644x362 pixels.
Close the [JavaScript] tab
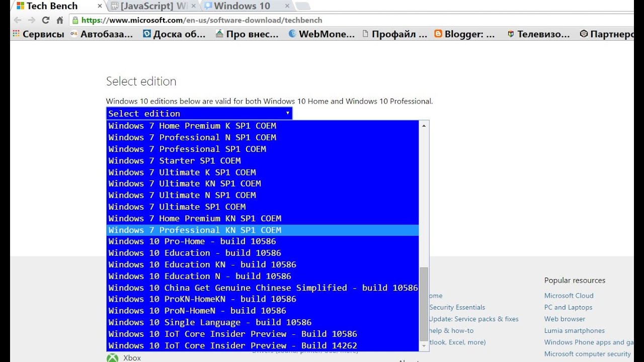coord(194,6)
